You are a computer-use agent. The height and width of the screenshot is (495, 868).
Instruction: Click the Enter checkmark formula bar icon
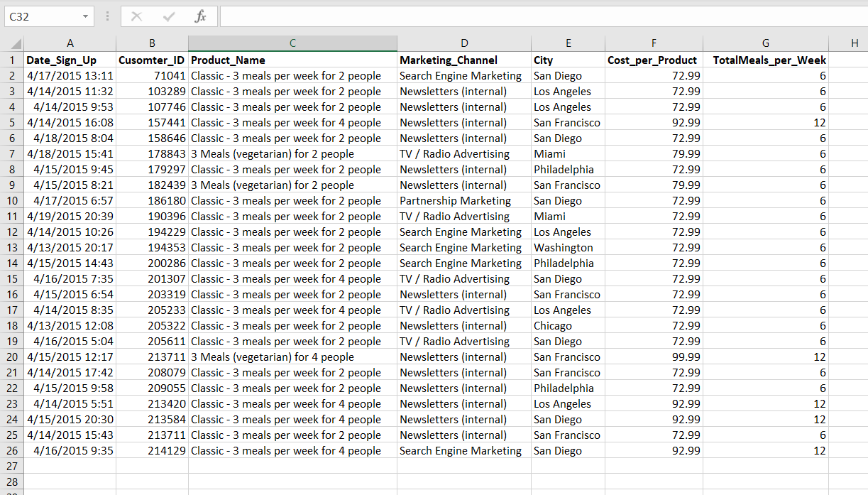pos(169,16)
